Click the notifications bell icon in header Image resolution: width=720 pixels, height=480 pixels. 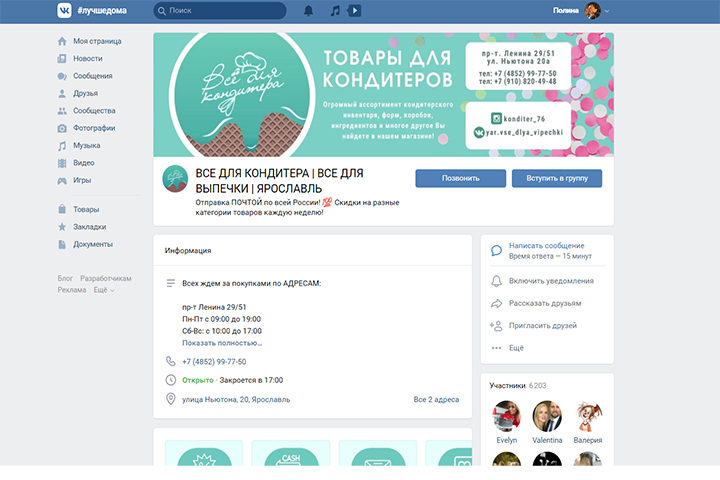pos(309,11)
